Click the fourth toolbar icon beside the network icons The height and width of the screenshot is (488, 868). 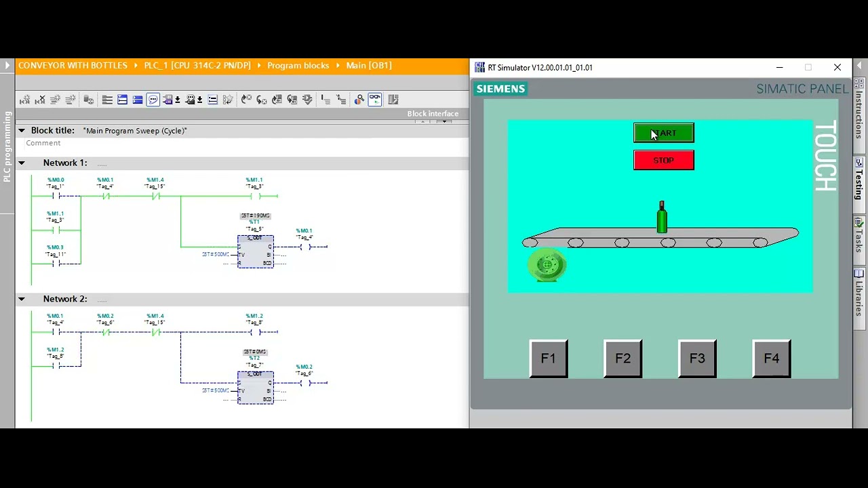71,100
